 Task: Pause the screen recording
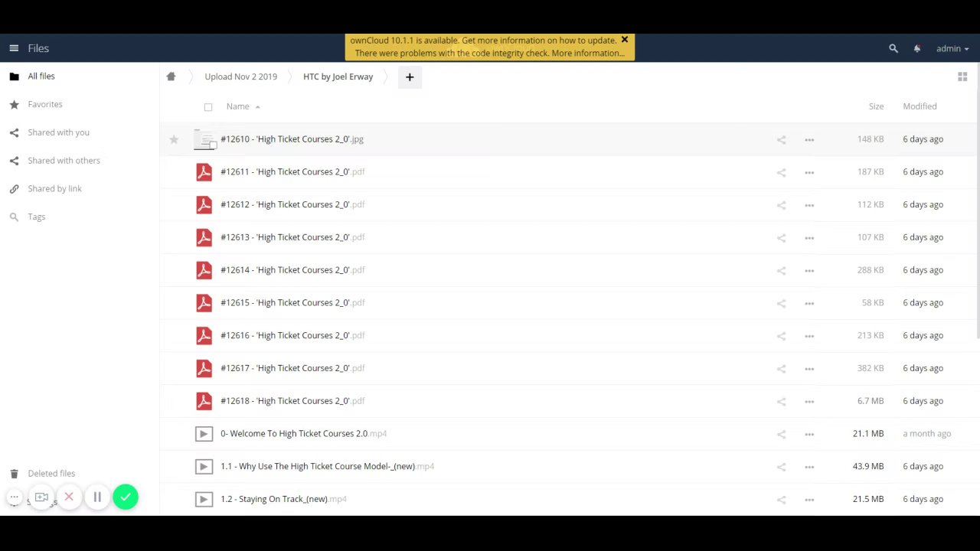[97, 497]
